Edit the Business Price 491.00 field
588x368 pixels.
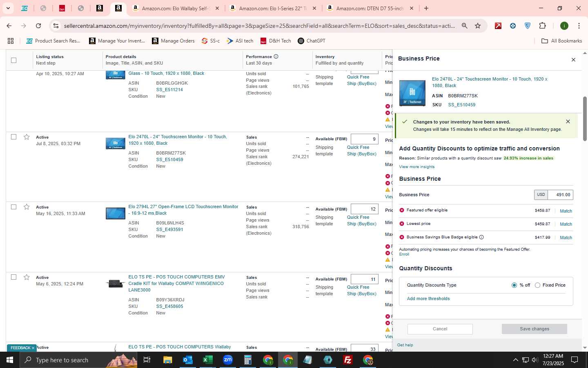click(560, 195)
